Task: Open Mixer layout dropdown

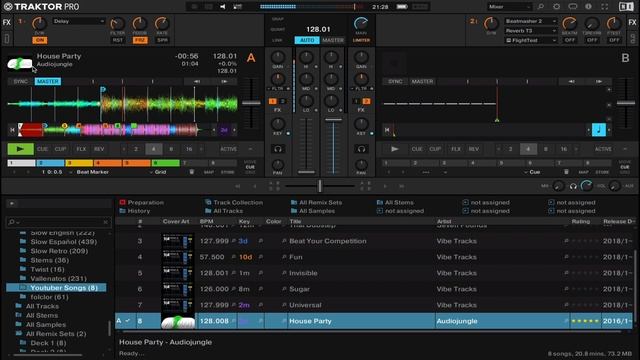Action: click(x=510, y=7)
